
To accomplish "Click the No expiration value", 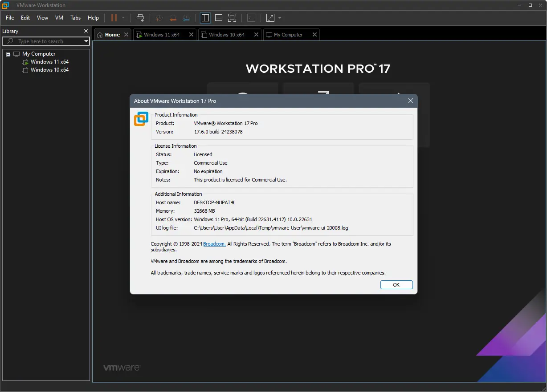I will coord(208,171).
